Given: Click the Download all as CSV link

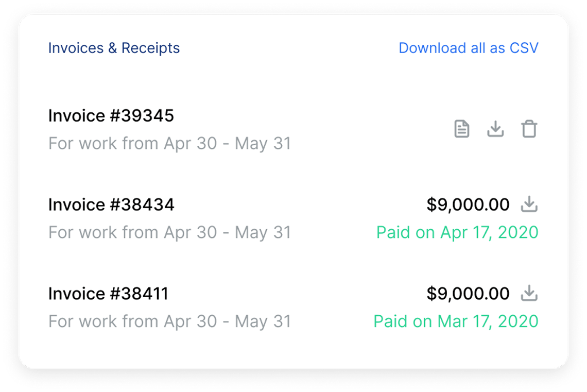Looking at the screenshot, I should 469,48.
